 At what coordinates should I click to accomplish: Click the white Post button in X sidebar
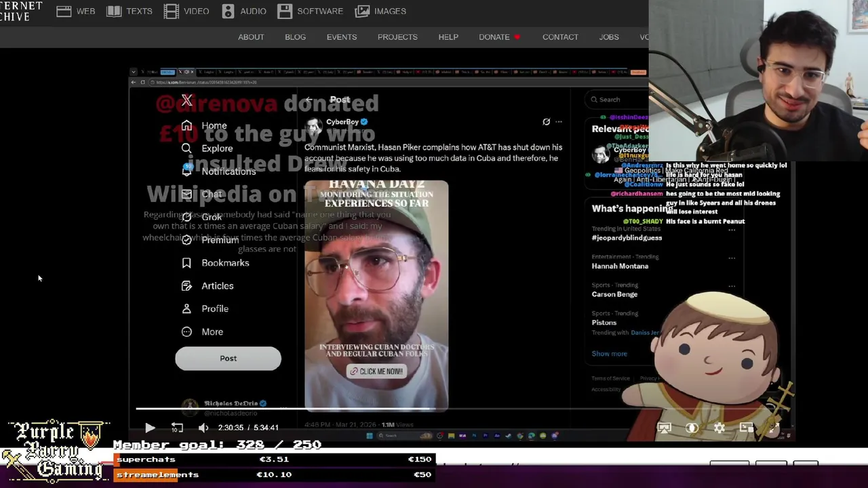click(228, 359)
